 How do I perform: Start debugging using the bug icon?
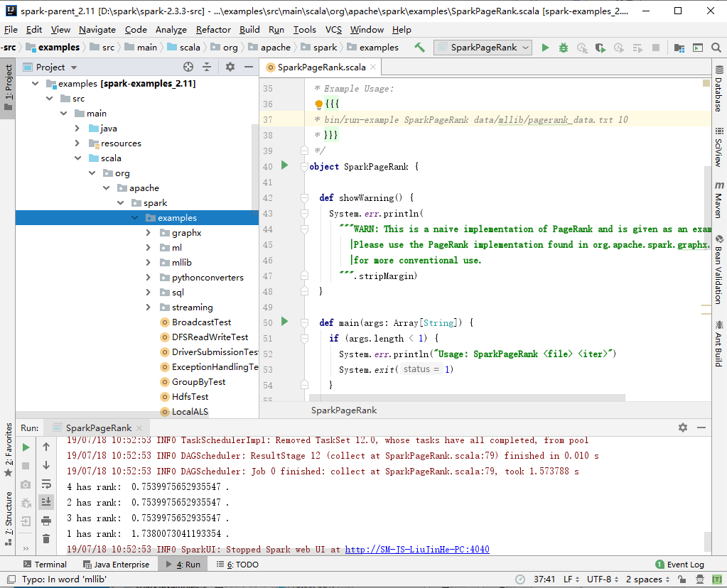coord(563,48)
